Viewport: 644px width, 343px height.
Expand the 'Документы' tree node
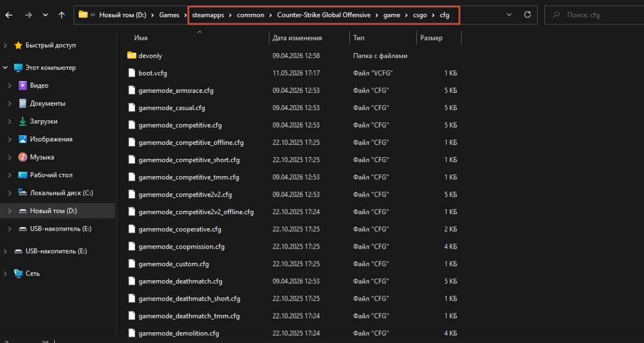[10, 104]
